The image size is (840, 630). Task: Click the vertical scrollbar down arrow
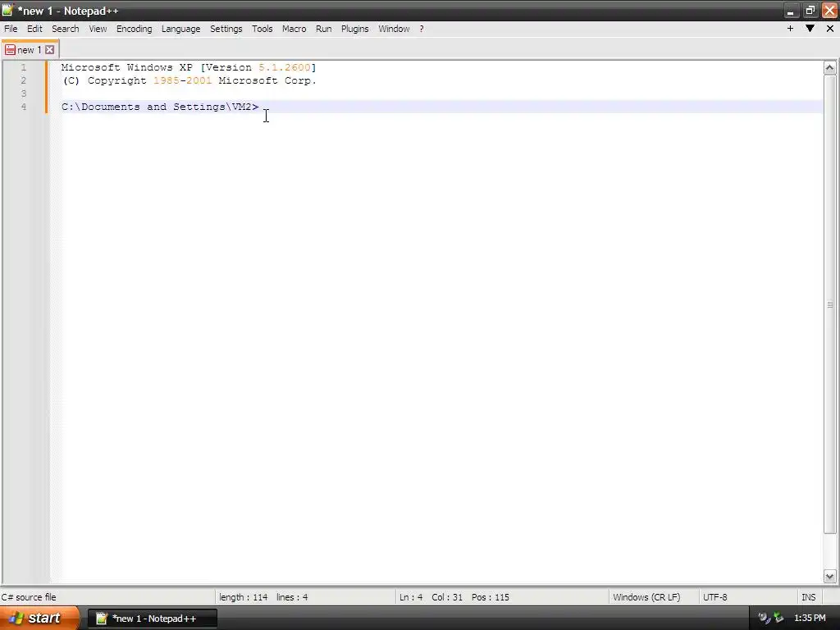click(830, 577)
